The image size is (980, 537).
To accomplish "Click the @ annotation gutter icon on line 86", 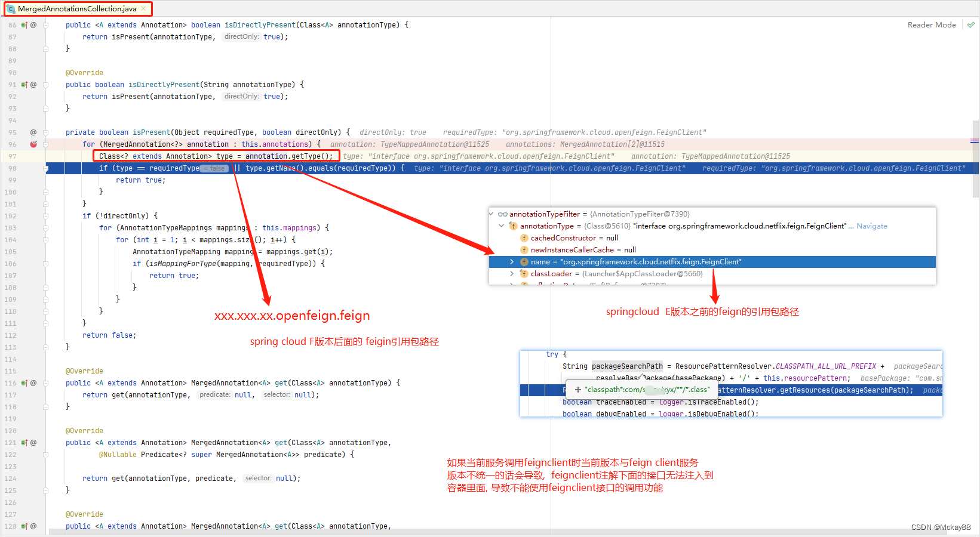I will [x=33, y=25].
